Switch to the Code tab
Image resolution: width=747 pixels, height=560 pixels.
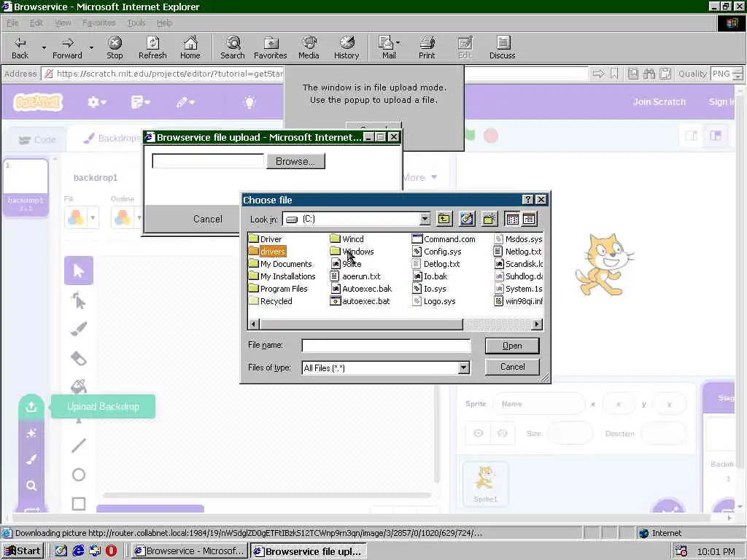point(37,139)
